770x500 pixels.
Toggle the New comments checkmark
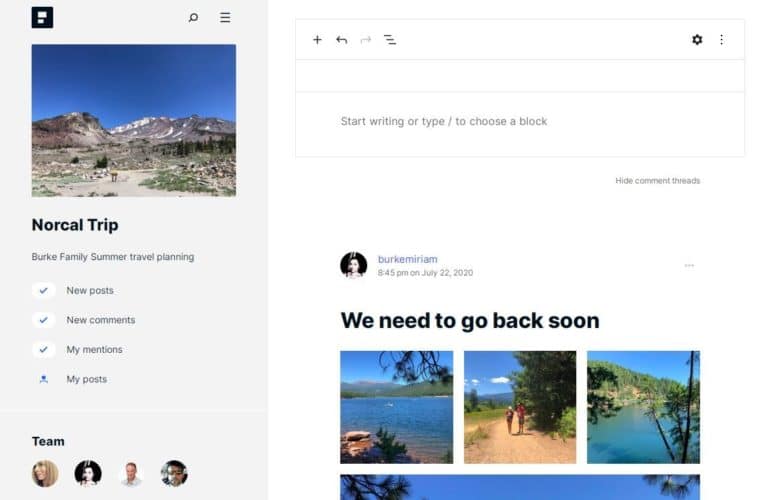(44, 320)
